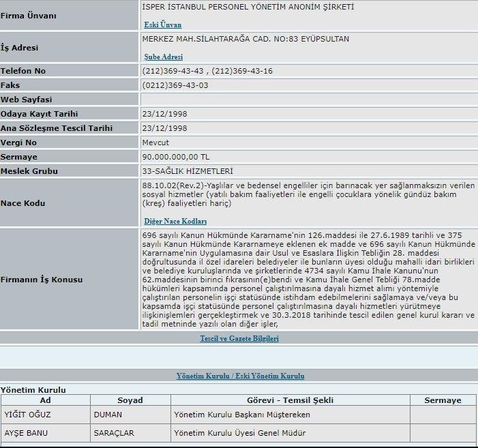478x448 pixels.
Task: Click Meslek Grubu value 33-SAĞLIK HİZMETLERİ
Action: 192,171
